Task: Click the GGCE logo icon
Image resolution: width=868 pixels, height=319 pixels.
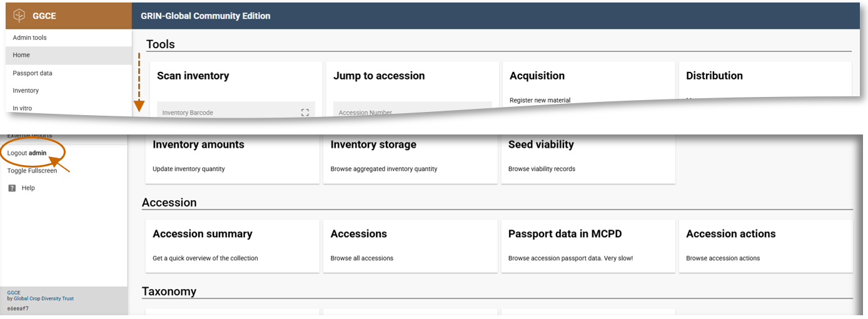Action: [x=19, y=16]
